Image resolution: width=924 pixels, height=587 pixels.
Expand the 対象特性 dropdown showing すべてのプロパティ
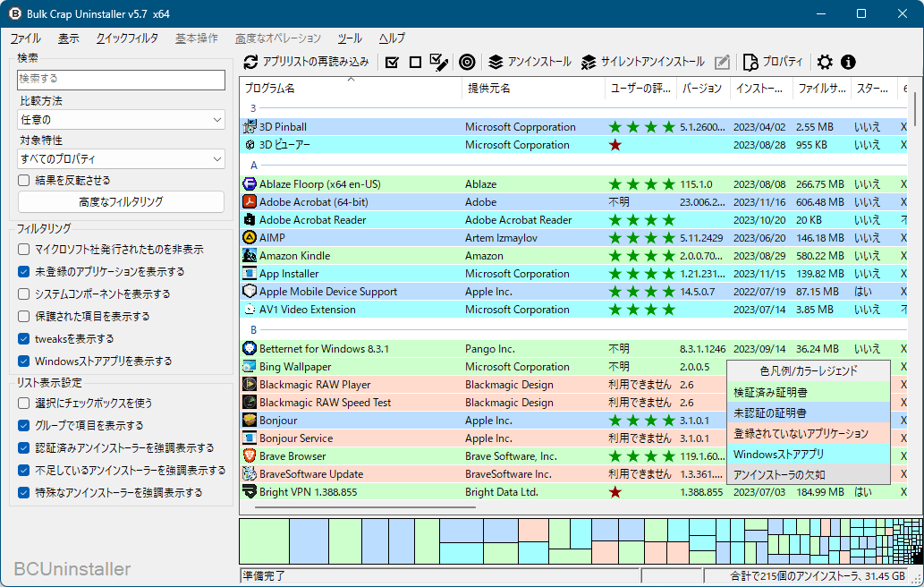pos(121,159)
